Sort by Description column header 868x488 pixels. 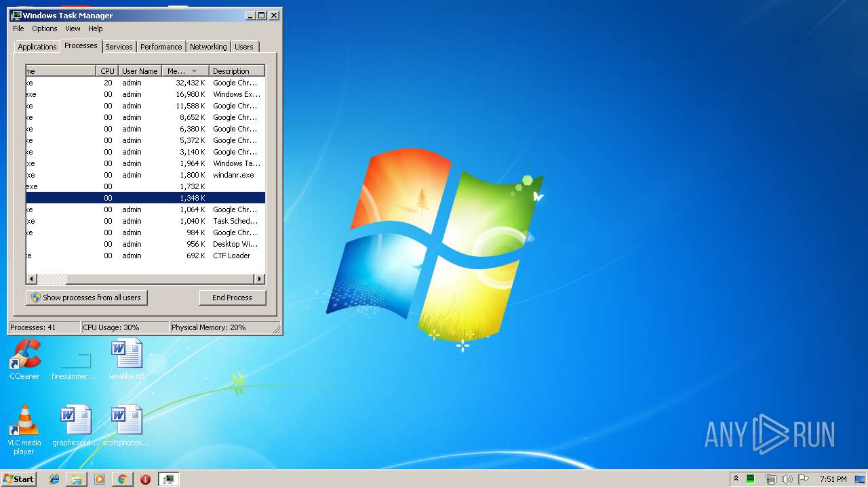pyautogui.click(x=237, y=70)
